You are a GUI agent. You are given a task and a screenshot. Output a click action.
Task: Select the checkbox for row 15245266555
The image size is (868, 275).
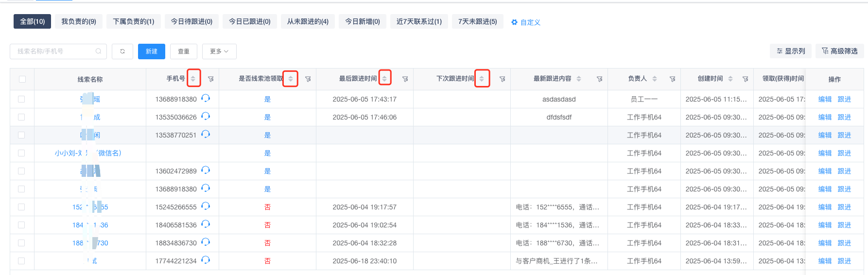click(21, 207)
